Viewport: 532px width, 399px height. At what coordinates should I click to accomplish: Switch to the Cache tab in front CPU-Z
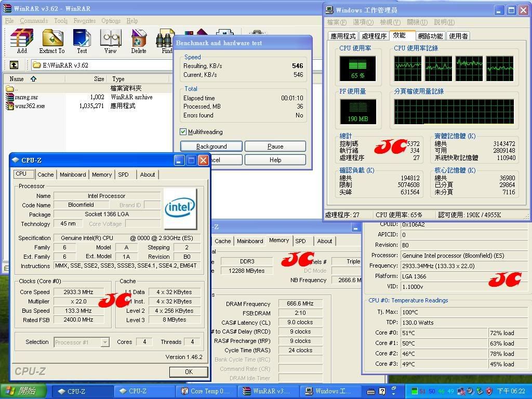(x=46, y=175)
